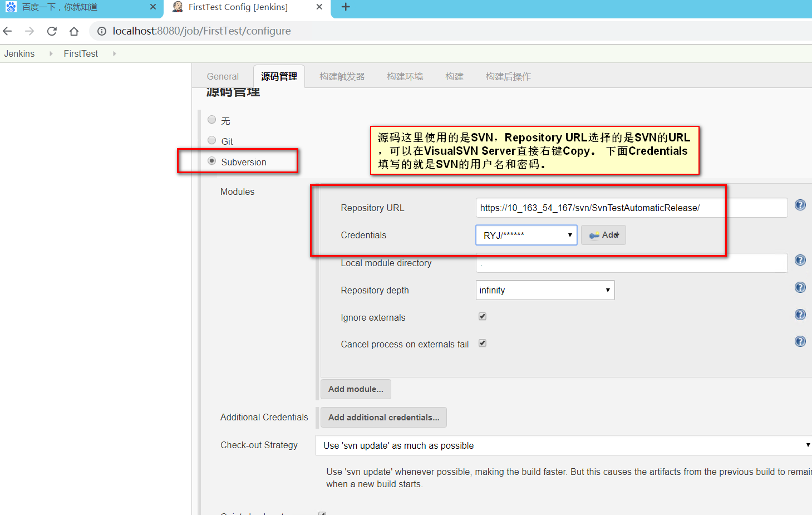Switch to the 构建环境 tab
Screen dimensions: 812x515
405,76
